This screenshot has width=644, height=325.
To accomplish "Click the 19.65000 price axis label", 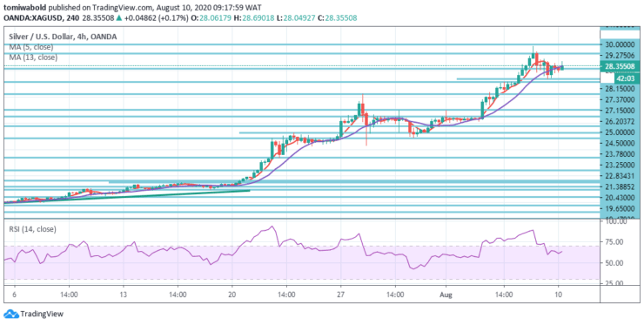I will coord(621,208).
